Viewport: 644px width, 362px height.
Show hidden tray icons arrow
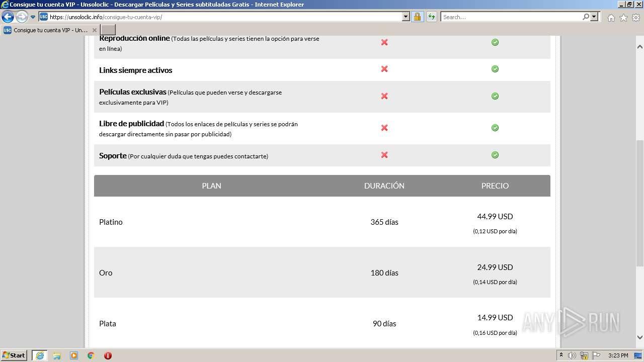(561, 355)
